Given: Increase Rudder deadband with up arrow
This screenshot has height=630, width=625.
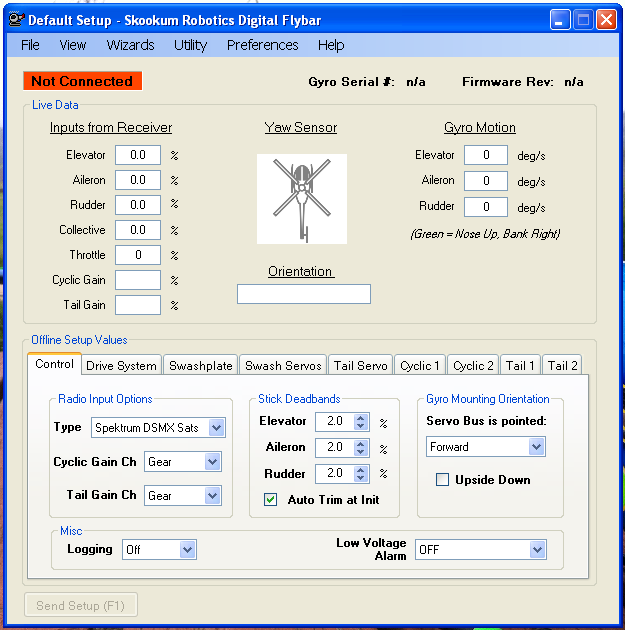Looking at the screenshot, I should coord(361,470).
